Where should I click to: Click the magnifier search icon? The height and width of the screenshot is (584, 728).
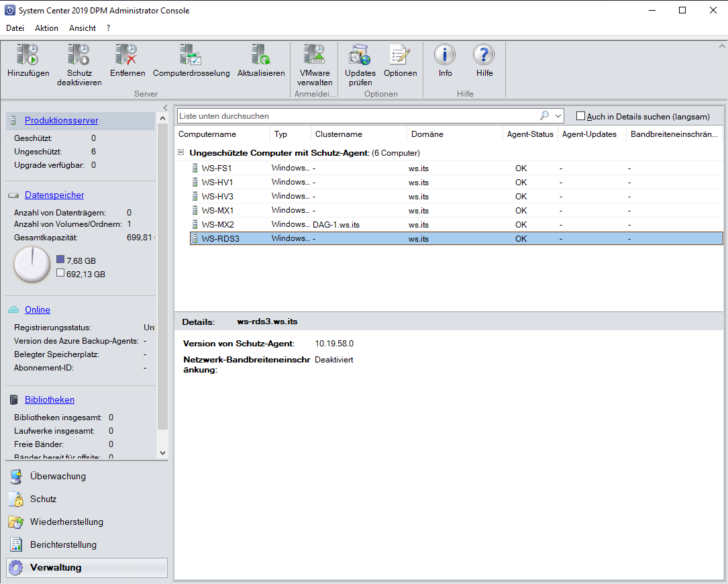(x=545, y=115)
